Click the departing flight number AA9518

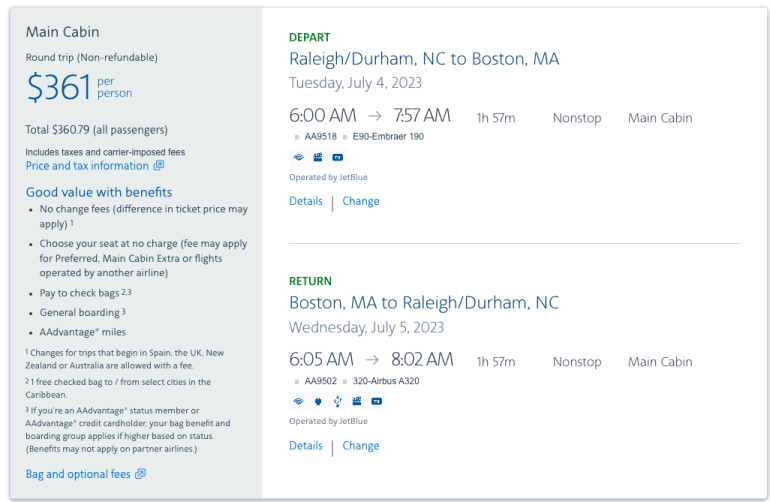point(320,136)
